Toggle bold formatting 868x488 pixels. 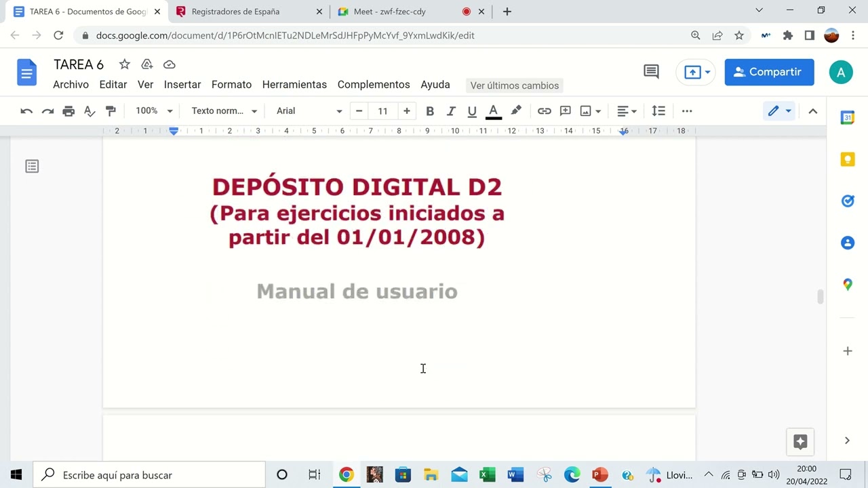429,111
